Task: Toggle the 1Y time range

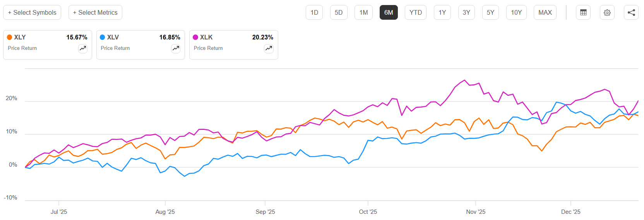Action: coord(442,12)
